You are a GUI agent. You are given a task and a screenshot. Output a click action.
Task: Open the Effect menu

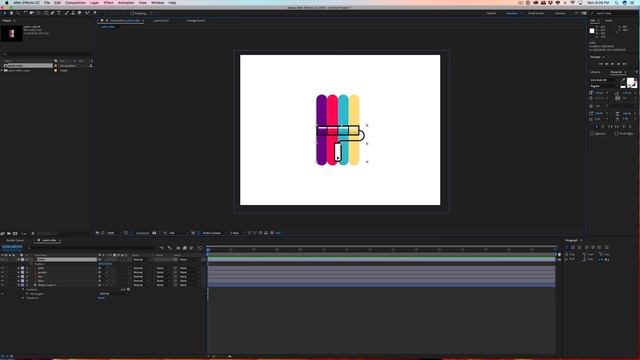109,2
